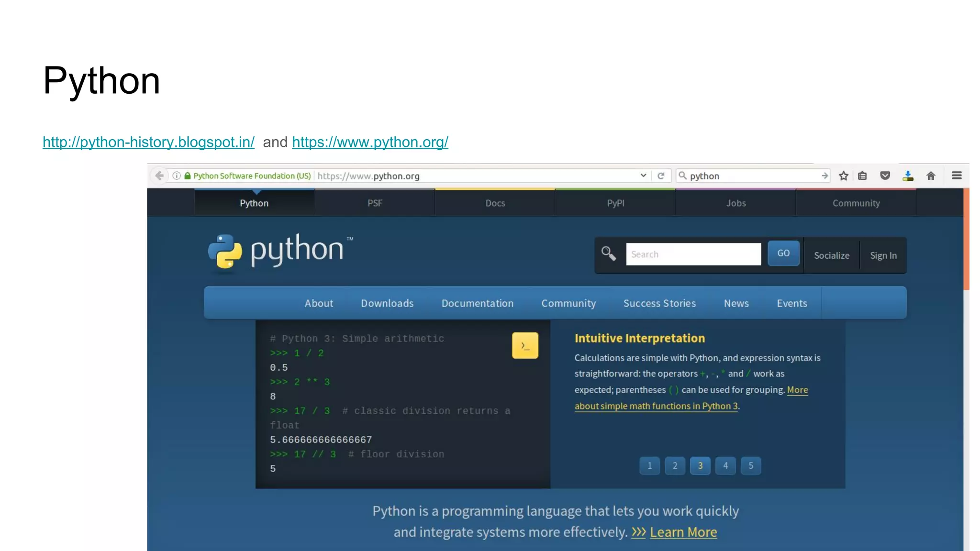
Task: Click the '>>> 1 / 2' code line
Action: (x=297, y=353)
